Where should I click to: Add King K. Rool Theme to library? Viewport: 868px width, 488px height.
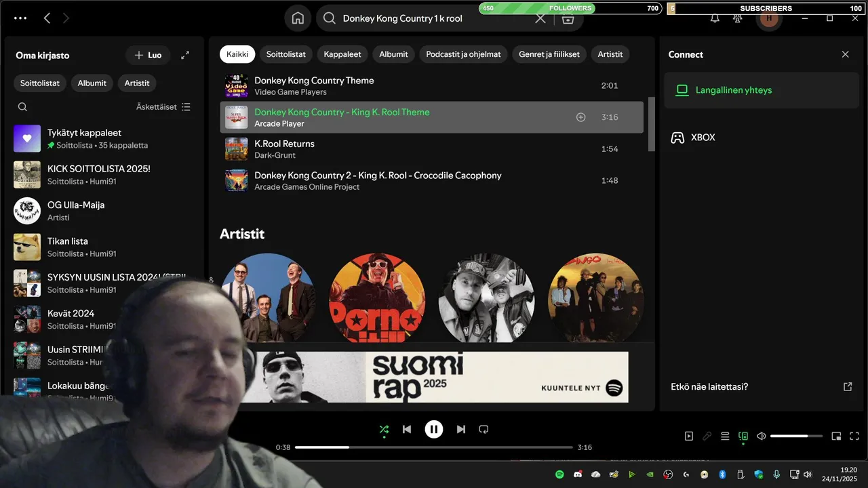pos(580,117)
